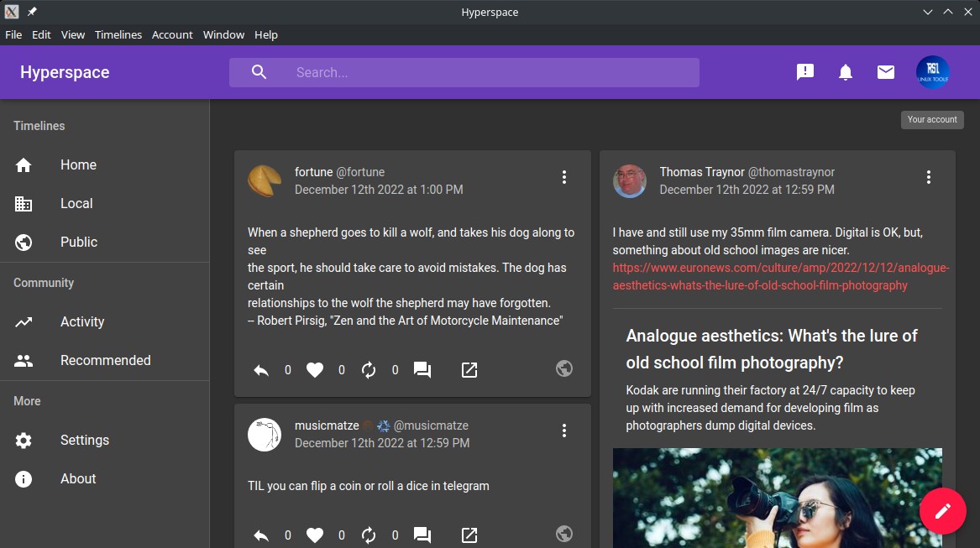Open more options for Thomas Traynor post
Screen dimensions: 980x548
coord(929,177)
